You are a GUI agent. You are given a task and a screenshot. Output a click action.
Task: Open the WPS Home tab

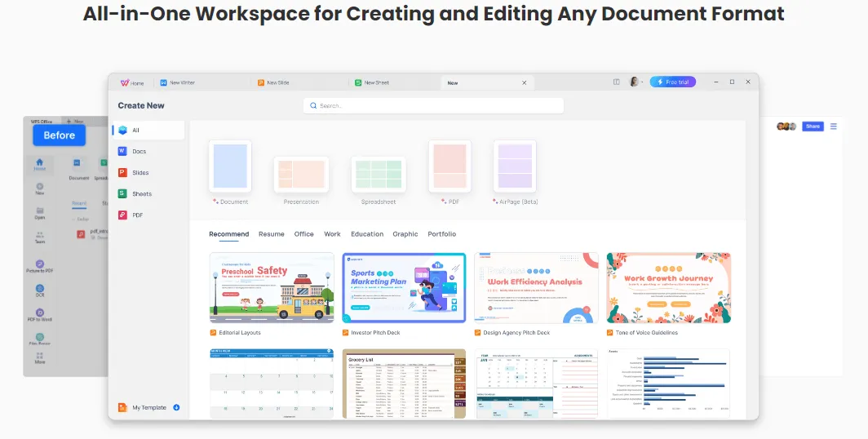[x=132, y=82]
